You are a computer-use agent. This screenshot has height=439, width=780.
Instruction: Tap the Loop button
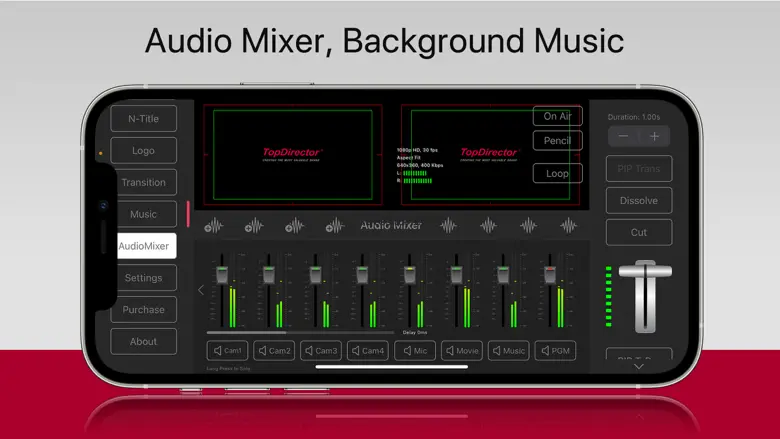(558, 173)
